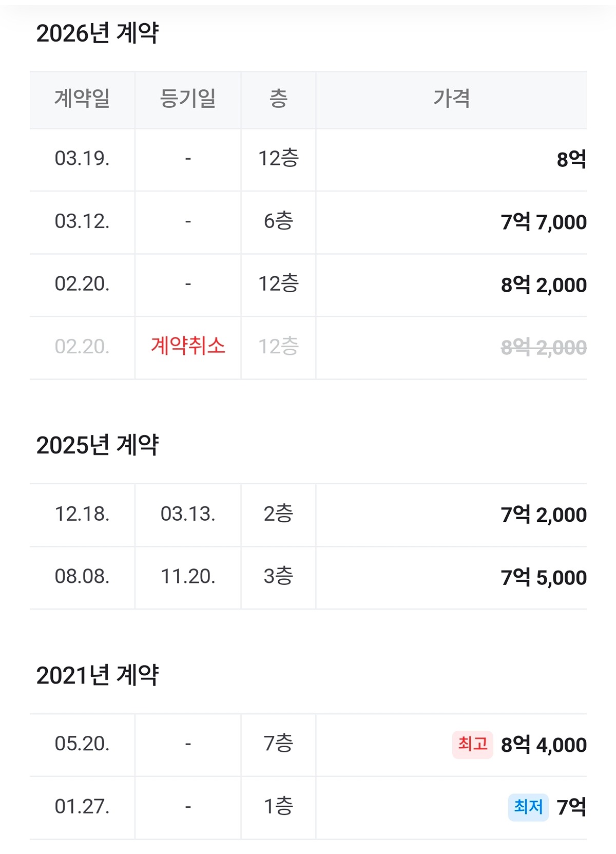Image resolution: width=616 pixels, height=854 pixels.
Task: Select the 11.20. registration date
Action: tap(188, 577)
